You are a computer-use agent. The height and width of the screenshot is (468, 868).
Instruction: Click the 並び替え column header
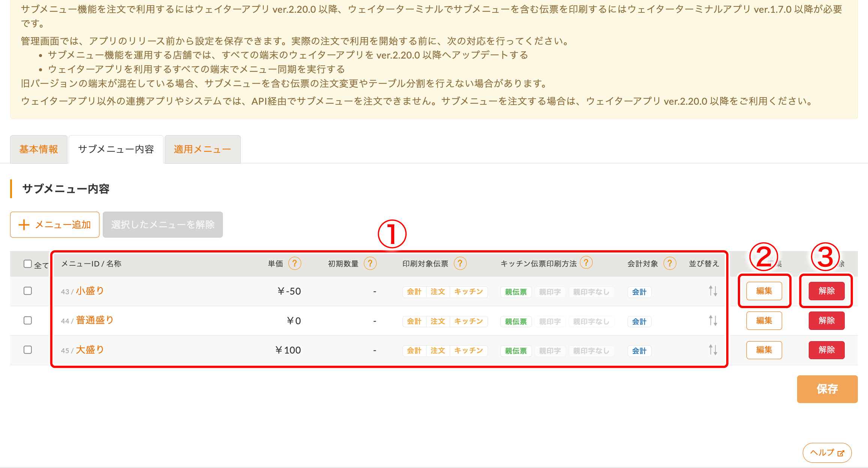[x=704, y=263]
